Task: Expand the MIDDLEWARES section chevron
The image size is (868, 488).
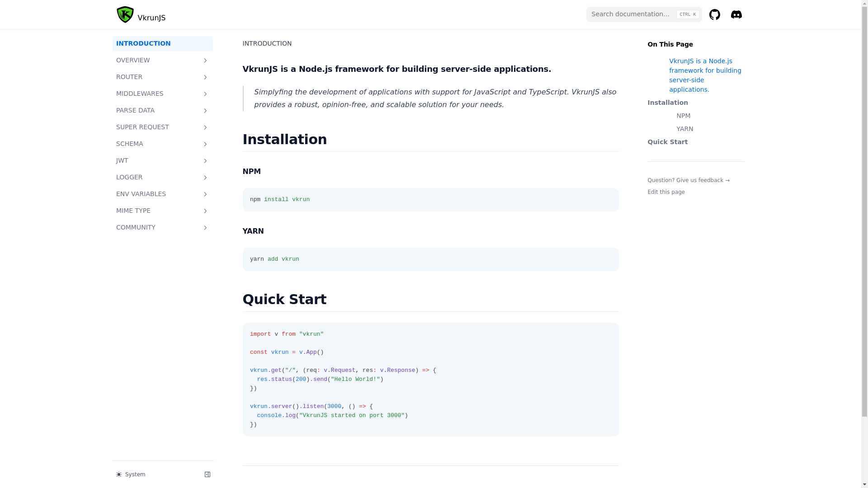Action: tap(205, 94)
